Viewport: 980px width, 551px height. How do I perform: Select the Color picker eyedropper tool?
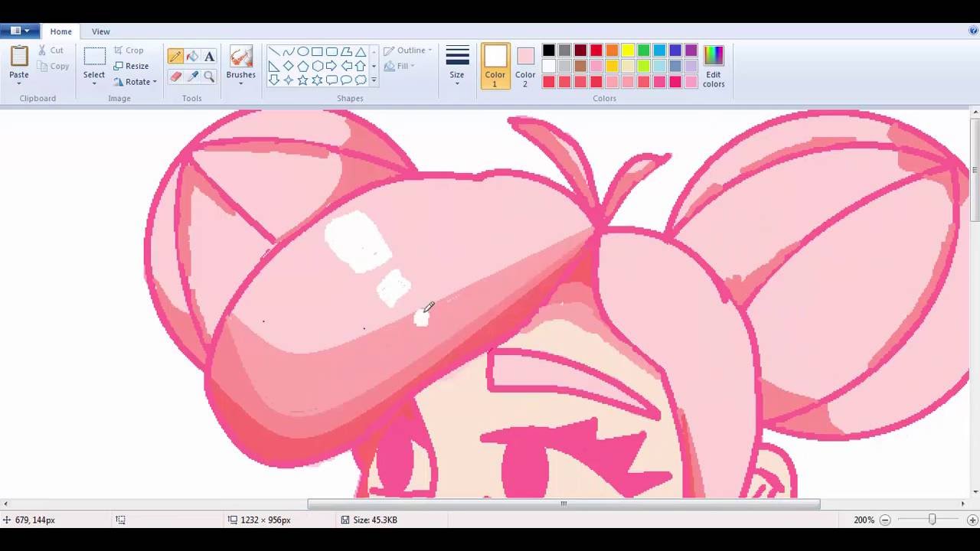click(x=192, y=77)
